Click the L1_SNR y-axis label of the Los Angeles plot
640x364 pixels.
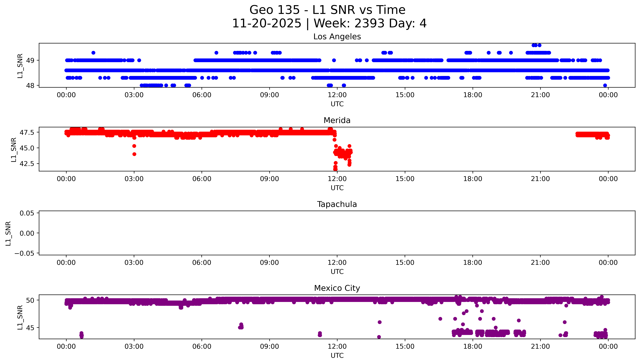pyautogui.click(x=20, y=66)
